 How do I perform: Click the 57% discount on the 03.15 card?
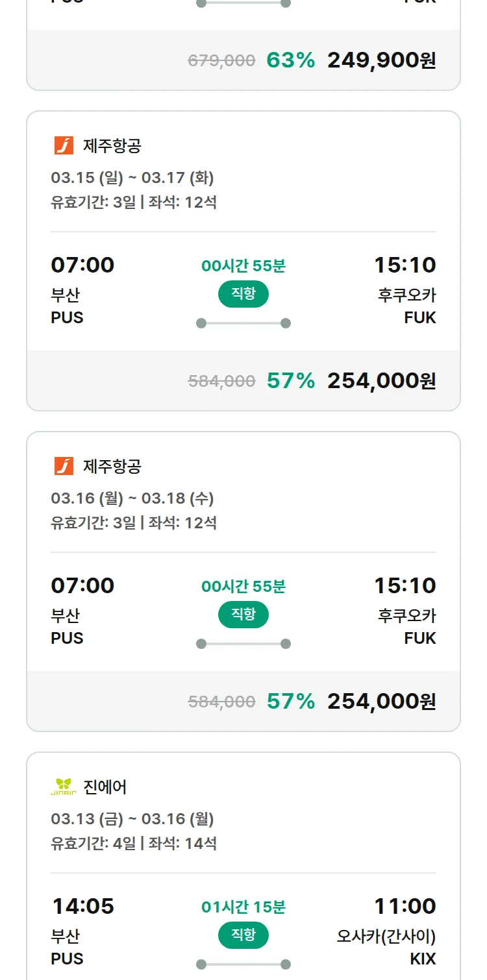(290, 381)
